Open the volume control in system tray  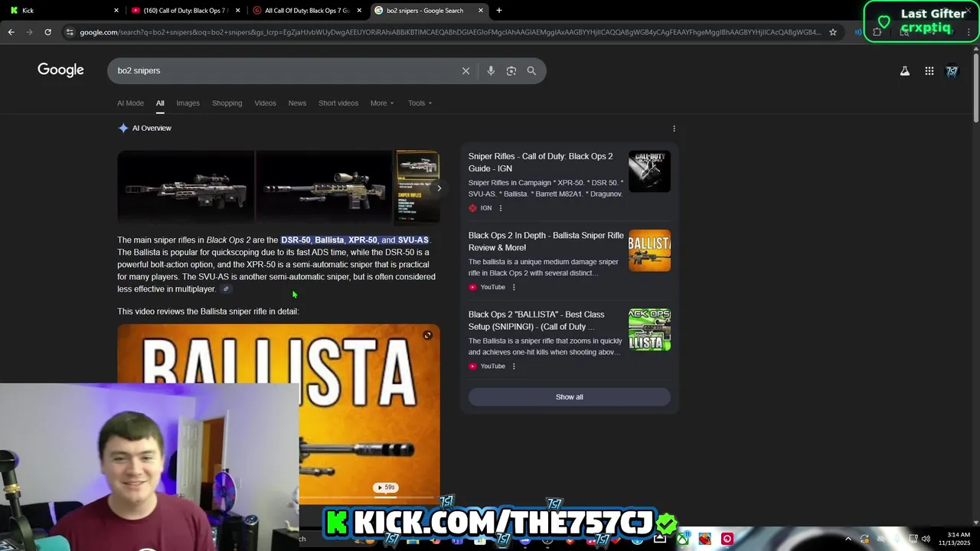point(926,539)
